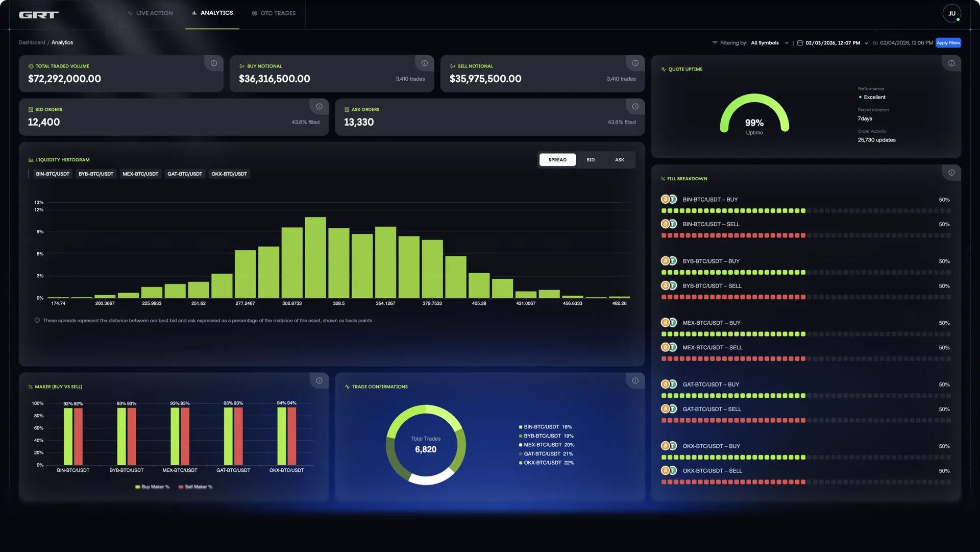Toggle the BYB-BTC/USDT chip on the histogram
Image resolution: width=980 pixels, height=552 pixels.
tap(96, 174)
